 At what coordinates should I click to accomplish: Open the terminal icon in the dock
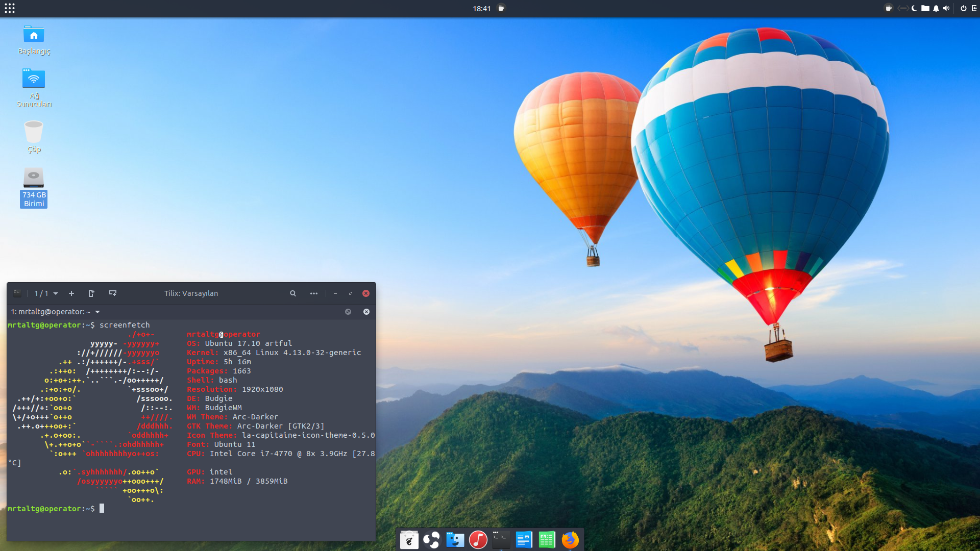point(501,539)
